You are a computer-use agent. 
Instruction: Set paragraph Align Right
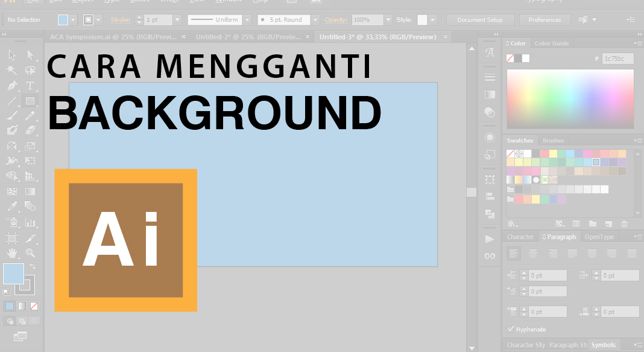click(x=553, y=254)
